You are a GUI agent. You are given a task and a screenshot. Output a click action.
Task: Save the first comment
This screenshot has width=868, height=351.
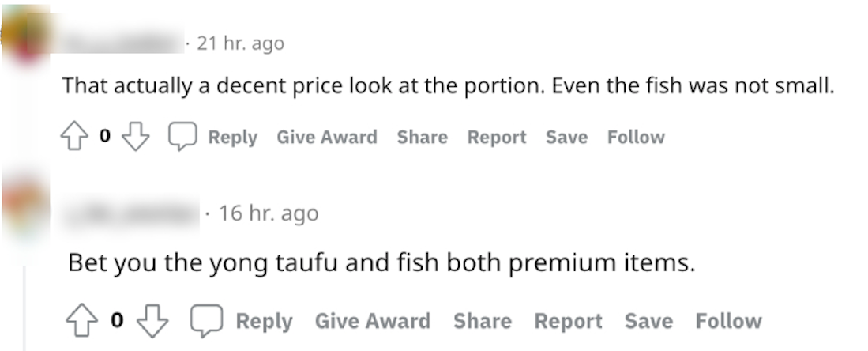(x=566, y=137)
